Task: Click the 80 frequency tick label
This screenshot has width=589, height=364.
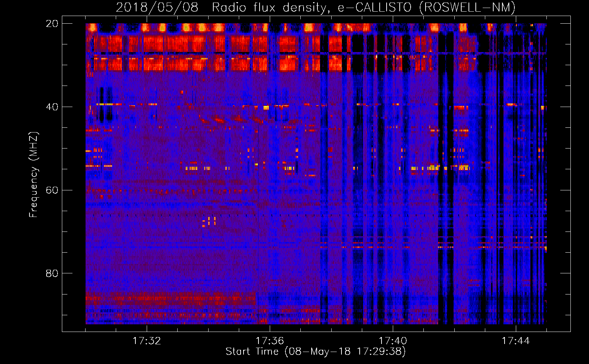Action: coord(52,273)
